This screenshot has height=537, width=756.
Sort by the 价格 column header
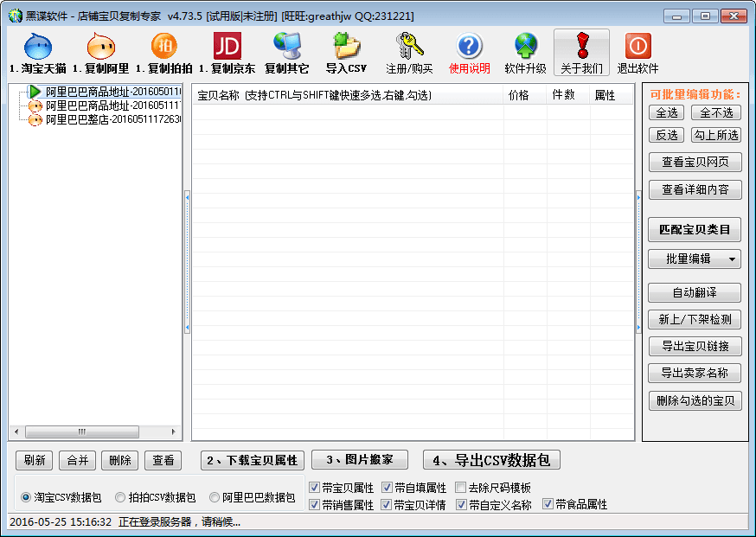519,95
